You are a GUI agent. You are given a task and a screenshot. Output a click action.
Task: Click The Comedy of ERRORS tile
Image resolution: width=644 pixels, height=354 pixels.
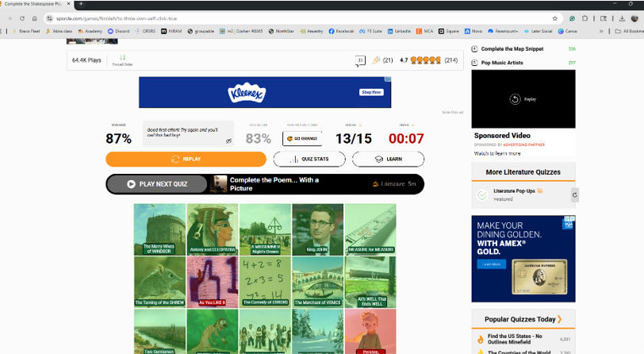pyautogui.click(x=265, y=282)
